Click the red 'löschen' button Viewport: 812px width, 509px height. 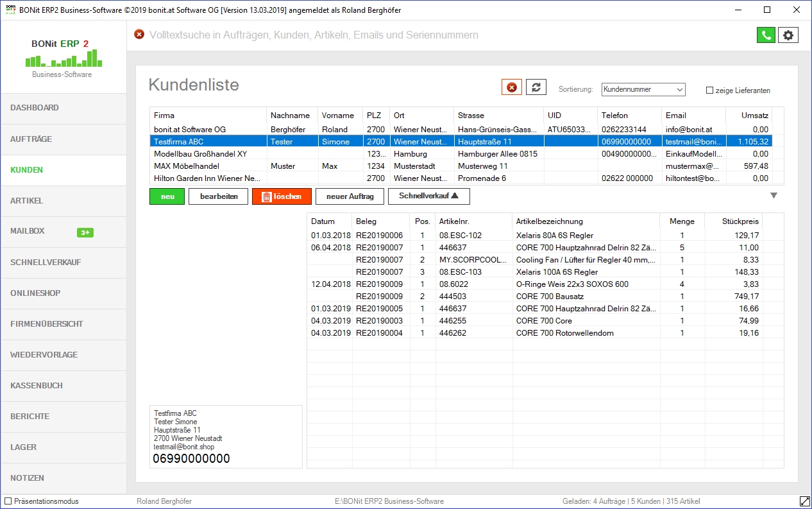point(282,196)
